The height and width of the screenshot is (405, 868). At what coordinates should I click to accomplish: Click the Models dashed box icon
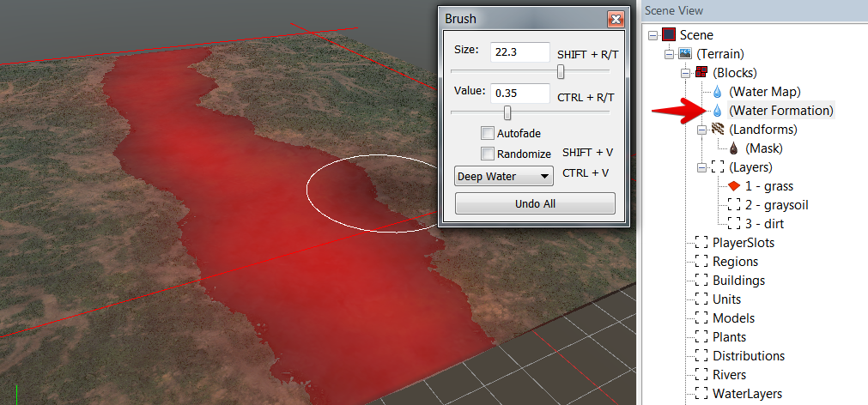702,318
